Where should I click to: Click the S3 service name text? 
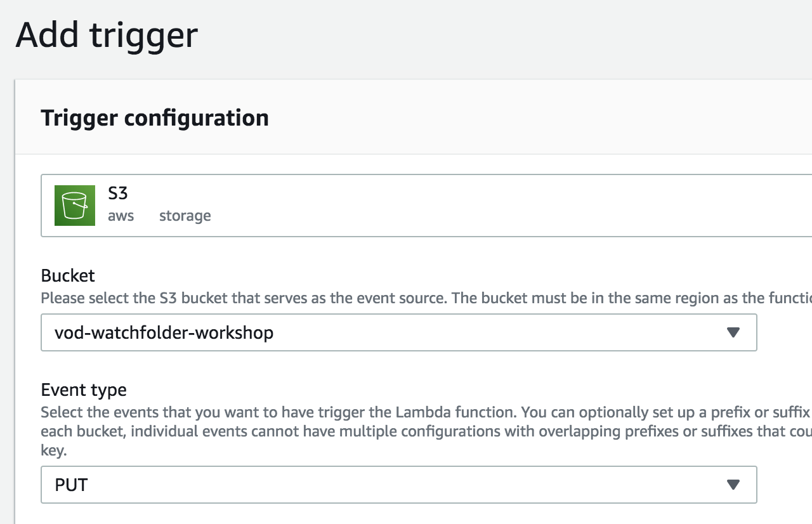[118, 192]
